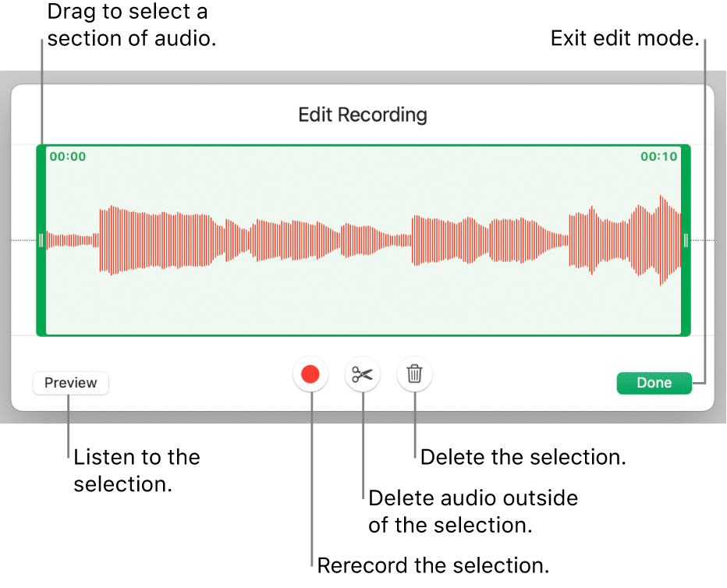Activate the rerecord control below the waveform
The width and height of the screenshot is (727, 588).
(x=310, y=374)
